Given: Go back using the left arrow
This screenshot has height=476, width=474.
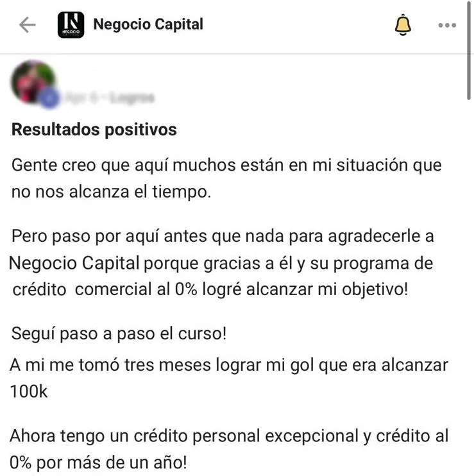Looking at the screenshot, I should (x=28, y=24).
